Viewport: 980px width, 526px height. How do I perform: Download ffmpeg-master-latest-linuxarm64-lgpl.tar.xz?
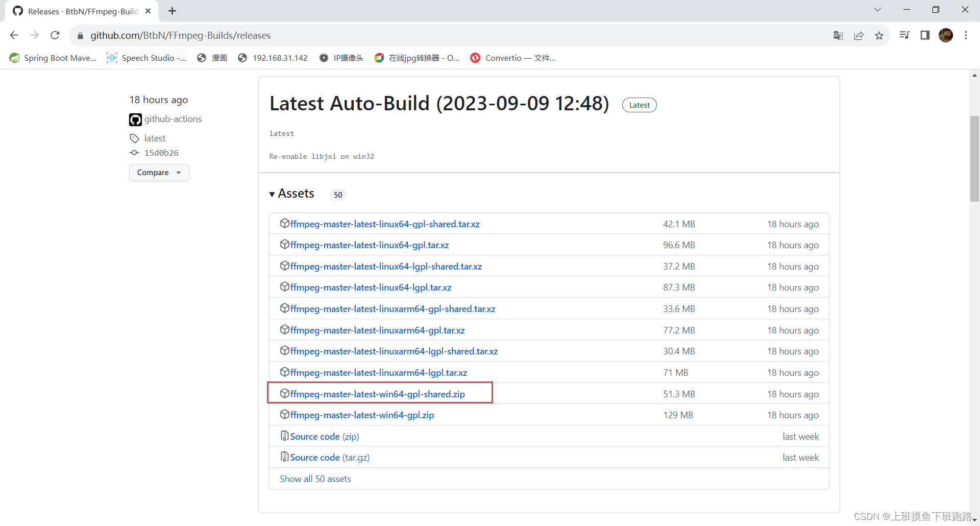pyautogui.click(x=379, y=373)
